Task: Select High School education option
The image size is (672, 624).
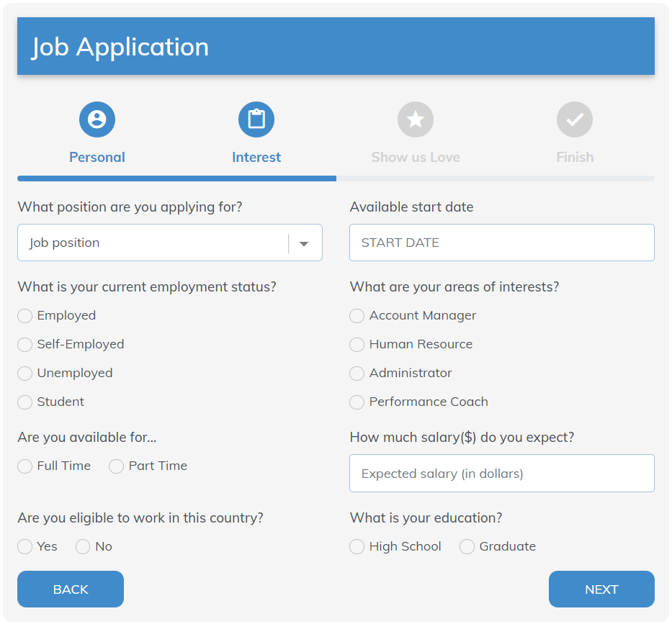Action: (357, 546)
